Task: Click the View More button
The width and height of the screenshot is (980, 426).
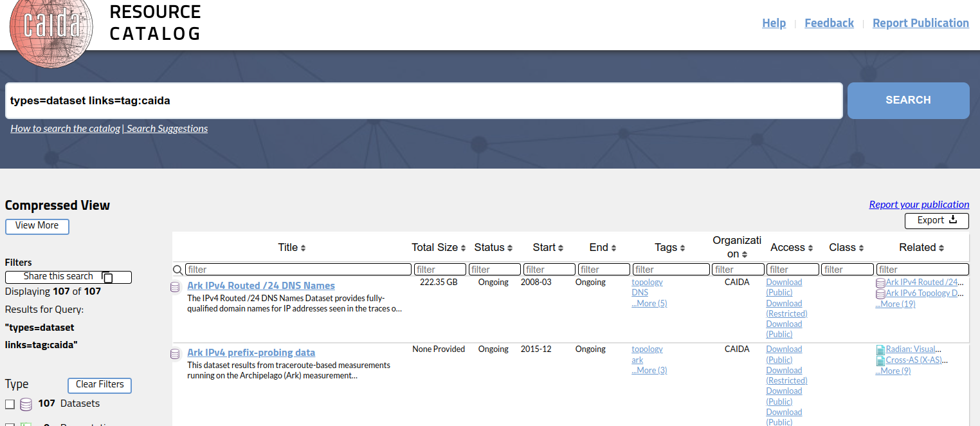Action: tap(37, 226)
